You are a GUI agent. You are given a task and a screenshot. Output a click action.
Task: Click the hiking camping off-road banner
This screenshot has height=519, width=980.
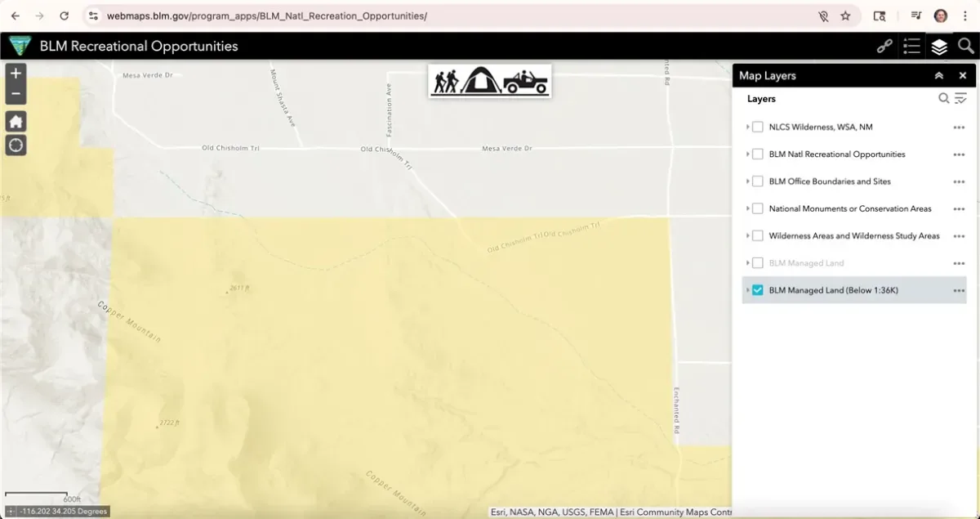490,81
